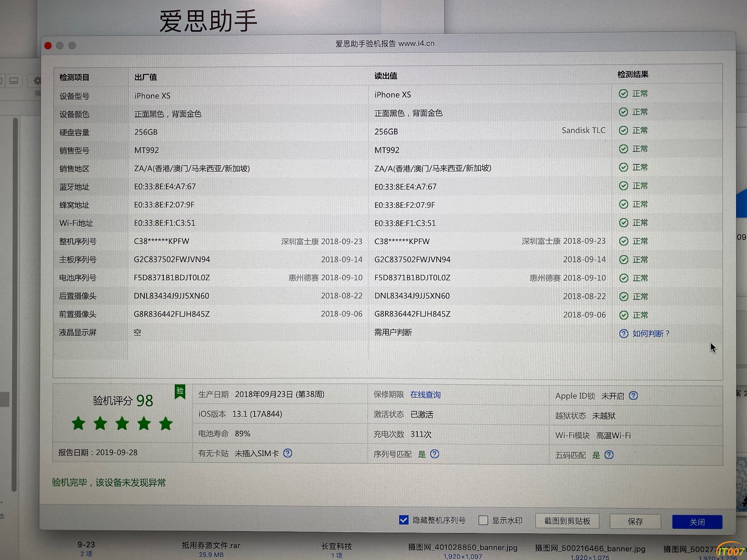Screen dimensions: 747x560
Task: Select the 读出值 front camera serial G8R836442FLJH845Z
Action: point(413,314)
